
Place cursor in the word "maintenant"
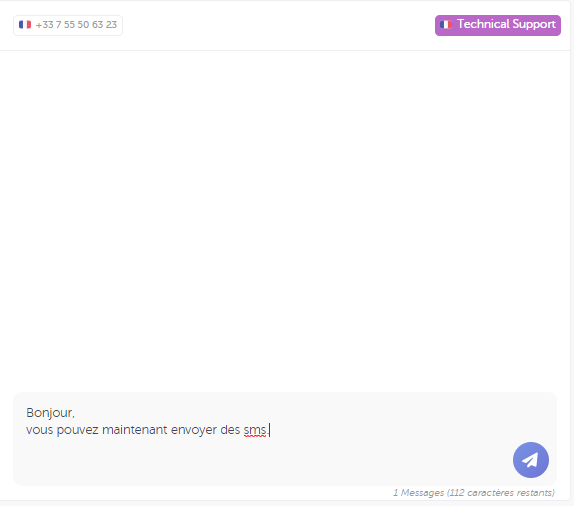(x=134, y=429)
